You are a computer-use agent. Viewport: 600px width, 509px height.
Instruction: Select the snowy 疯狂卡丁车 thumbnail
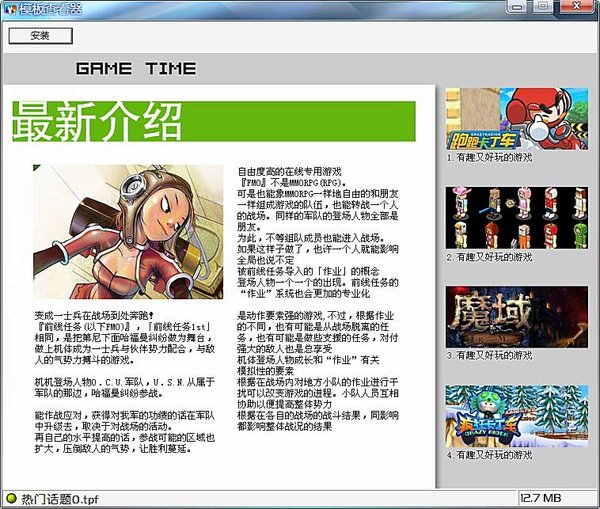pyautogui.click(x=517, y=416)
